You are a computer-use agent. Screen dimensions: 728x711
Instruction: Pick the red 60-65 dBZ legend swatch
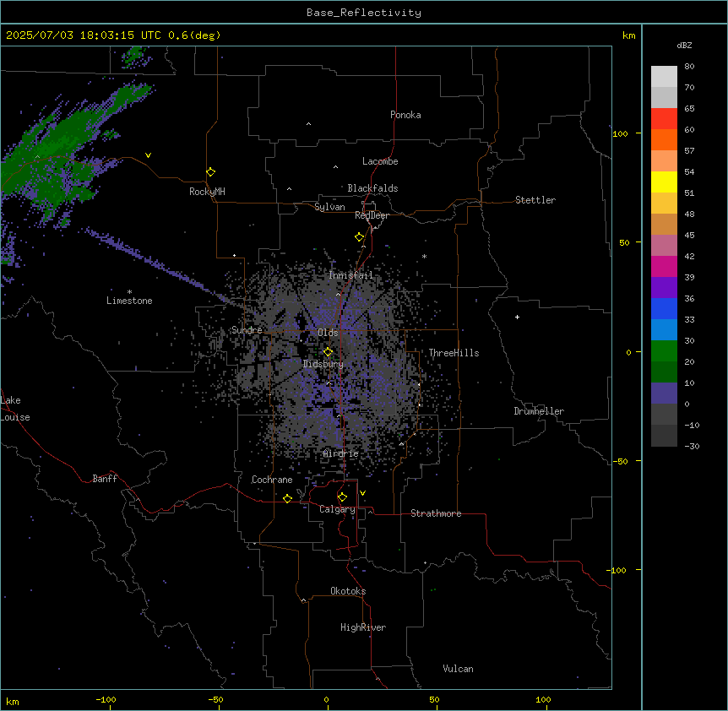coord(664,119)
